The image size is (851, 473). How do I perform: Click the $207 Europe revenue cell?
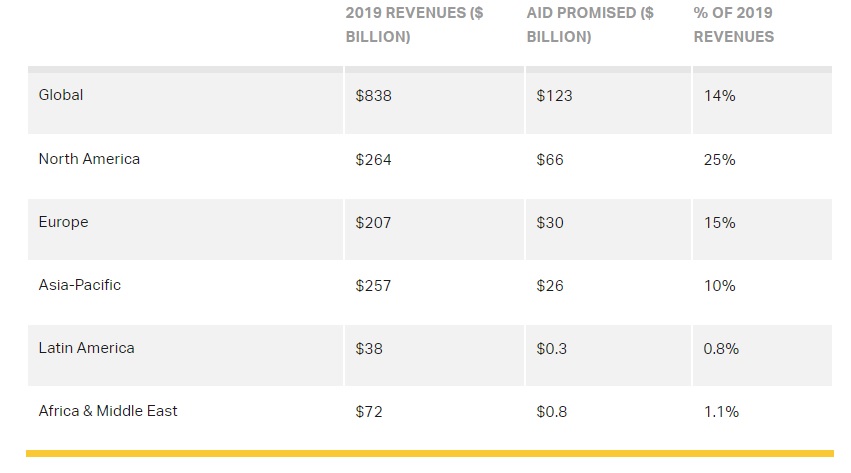(x=371, y=223)
